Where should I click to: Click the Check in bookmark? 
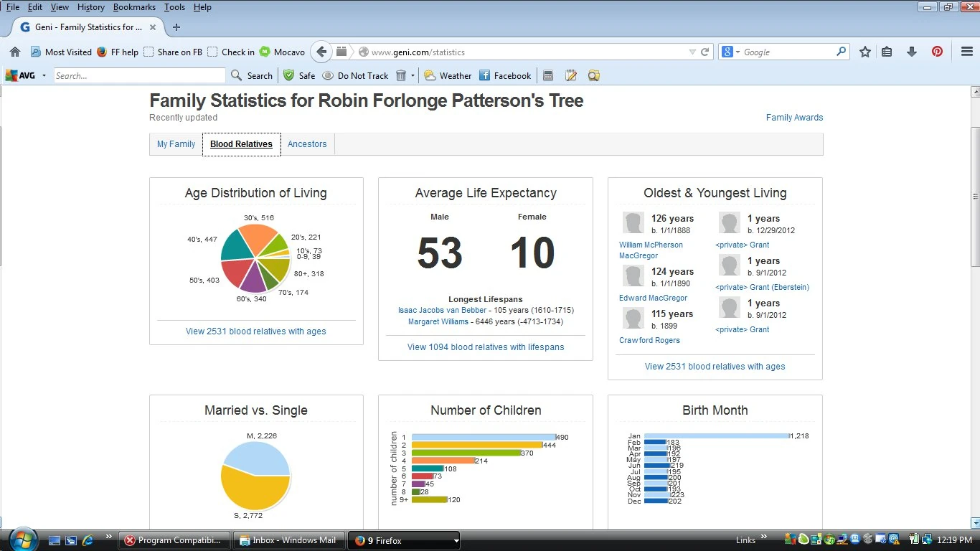coord(231,52)
